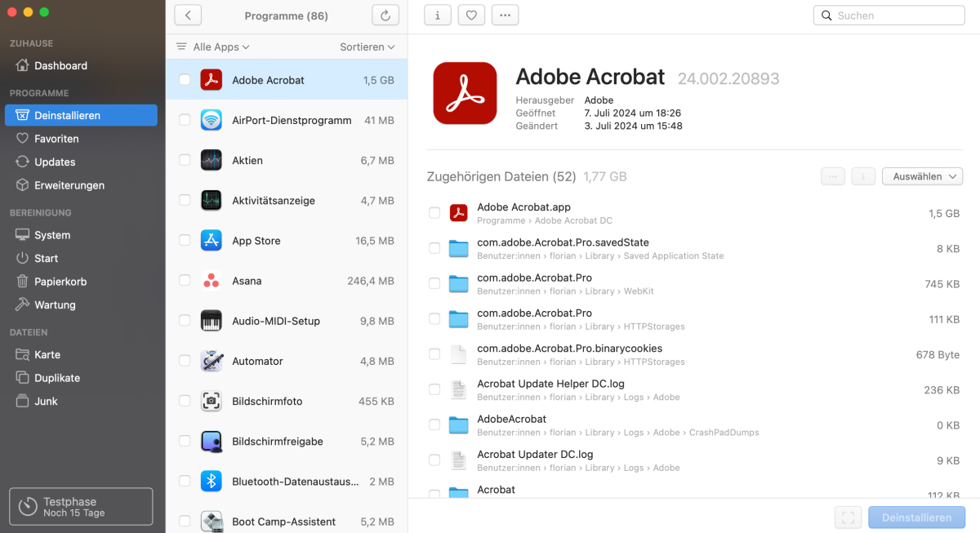Image resolution: width=980 pixels, height=533 pixels.
Task: Click the back arrow button
Action: (188, 16)
